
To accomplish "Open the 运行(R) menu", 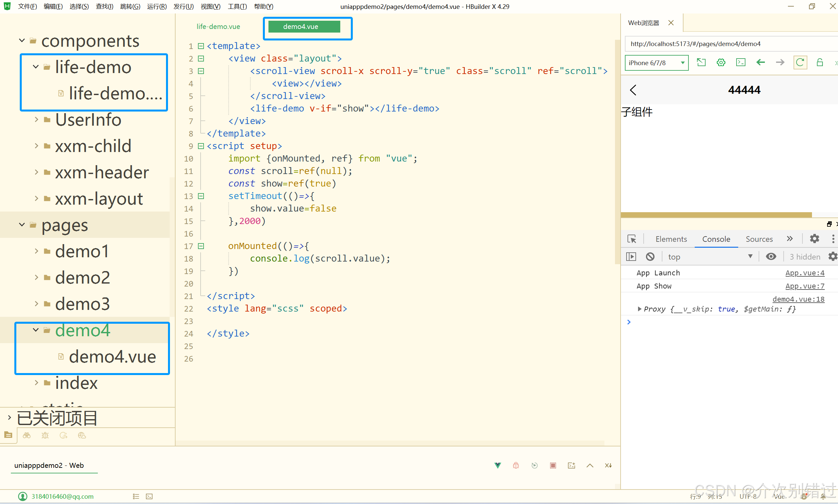I will point(157,7).
